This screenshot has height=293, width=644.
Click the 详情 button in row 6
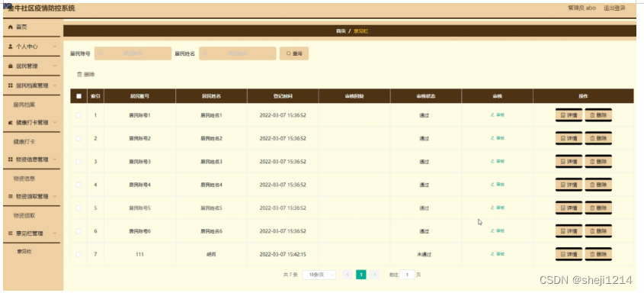[569, 231]
